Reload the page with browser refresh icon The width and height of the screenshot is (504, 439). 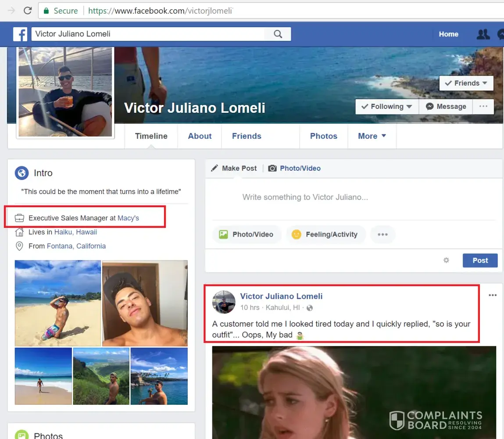(x=28, y=11)
